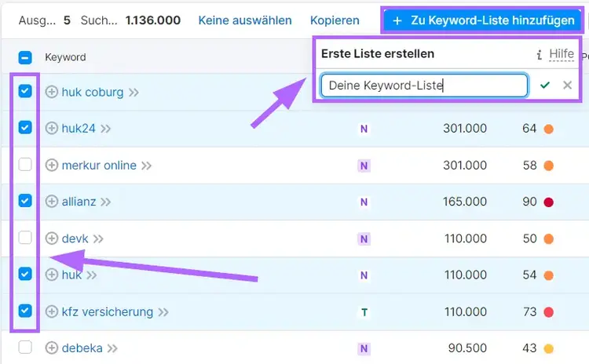Viewport: 589px width, 364px height.
Task: Click orange difficulty dot for huk24
Action: [x=548, y=129]
